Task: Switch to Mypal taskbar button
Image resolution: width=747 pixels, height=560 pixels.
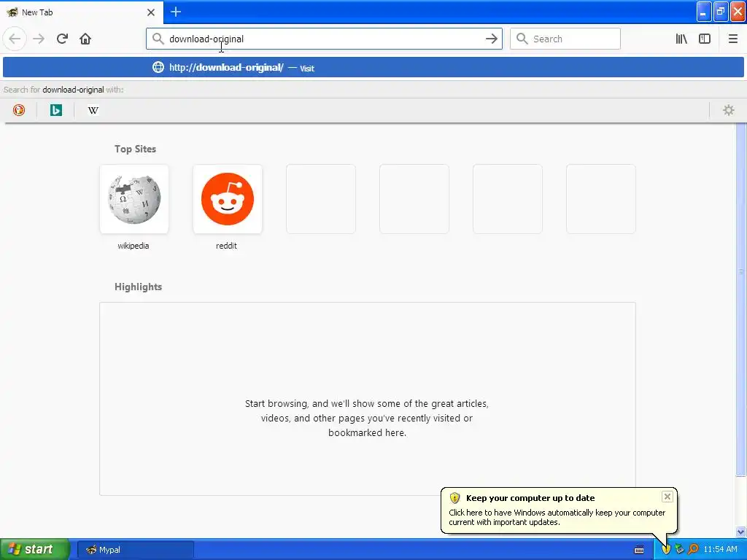Action: pos(135,550)
